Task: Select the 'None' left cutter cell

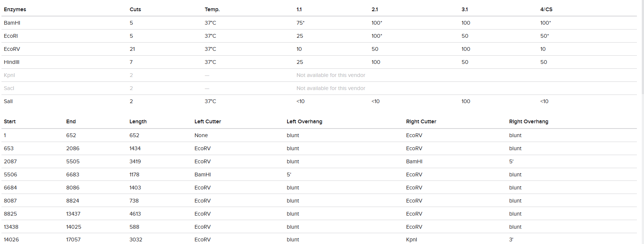Action: point(201,135)
